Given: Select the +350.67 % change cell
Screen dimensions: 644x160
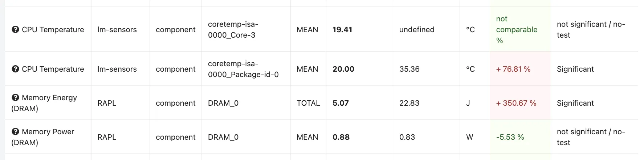Looking at the screenshot, I should pos(520,103).
